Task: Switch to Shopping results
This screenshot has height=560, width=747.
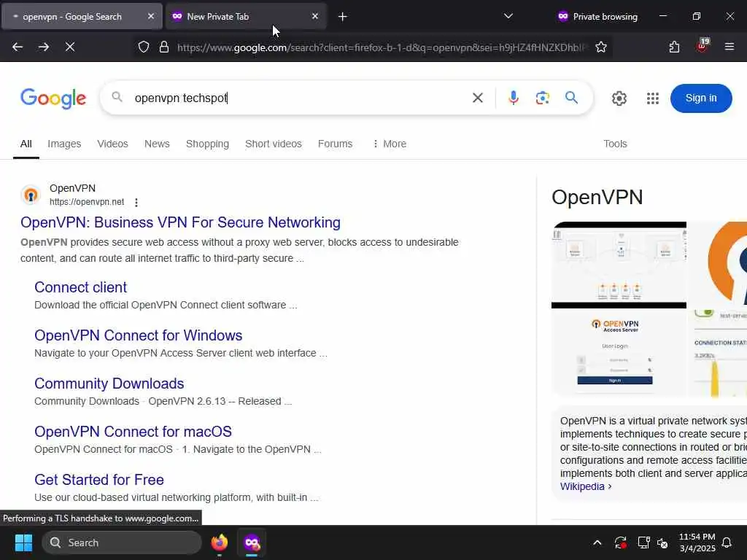Action: (207, 144)
